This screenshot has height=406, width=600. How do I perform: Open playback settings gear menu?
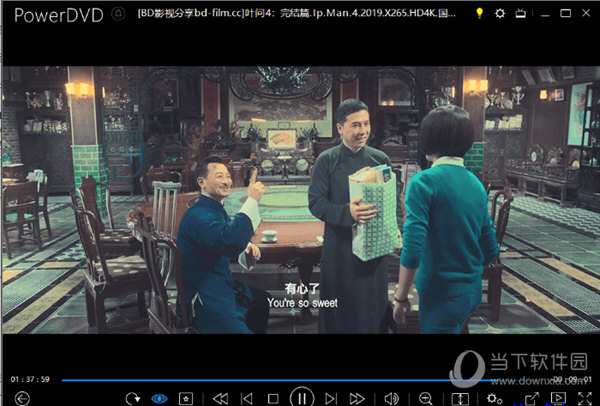[x=494, y=399]
